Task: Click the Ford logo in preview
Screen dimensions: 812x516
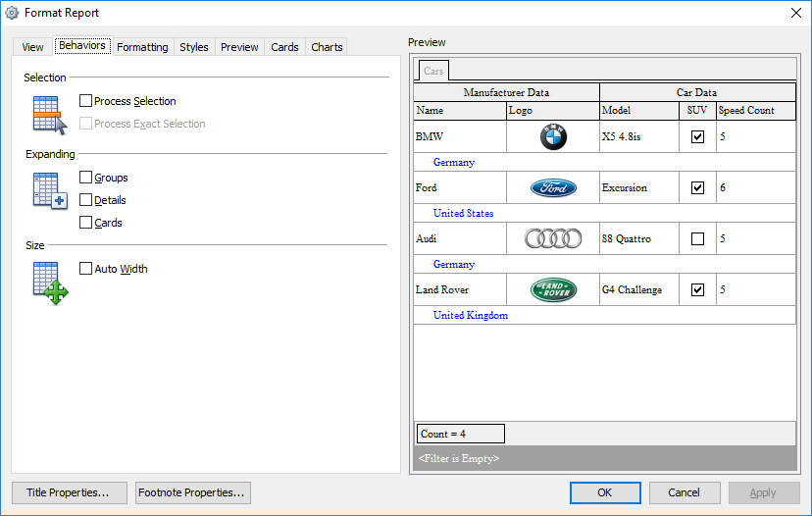Action: pyautogui.click(x=553, y=187)
